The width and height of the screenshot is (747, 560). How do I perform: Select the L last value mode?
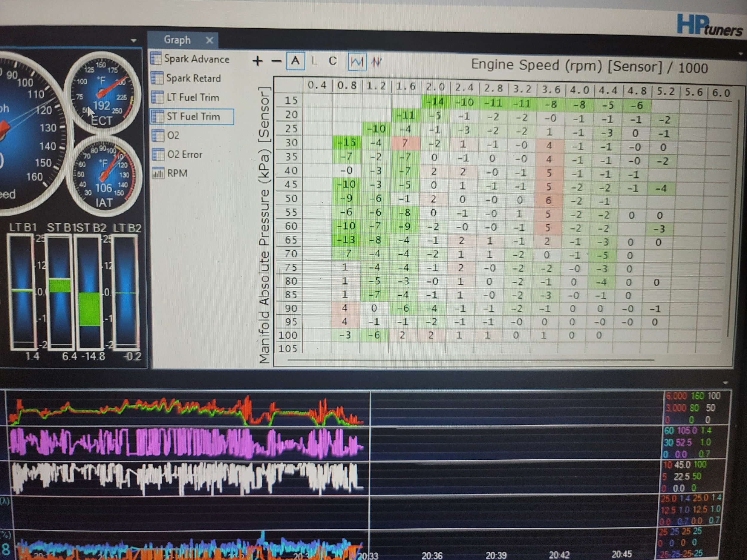[314, 62]
